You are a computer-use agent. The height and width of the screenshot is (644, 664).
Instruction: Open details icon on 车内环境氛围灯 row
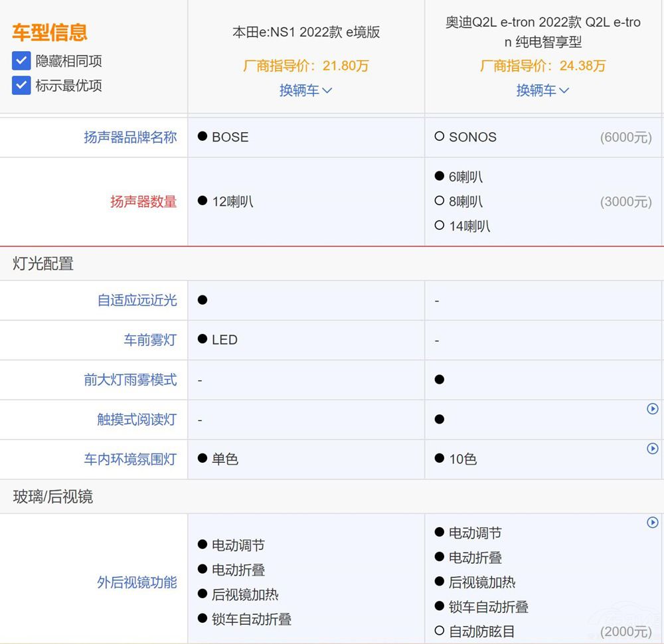click(x=652, y=449)
